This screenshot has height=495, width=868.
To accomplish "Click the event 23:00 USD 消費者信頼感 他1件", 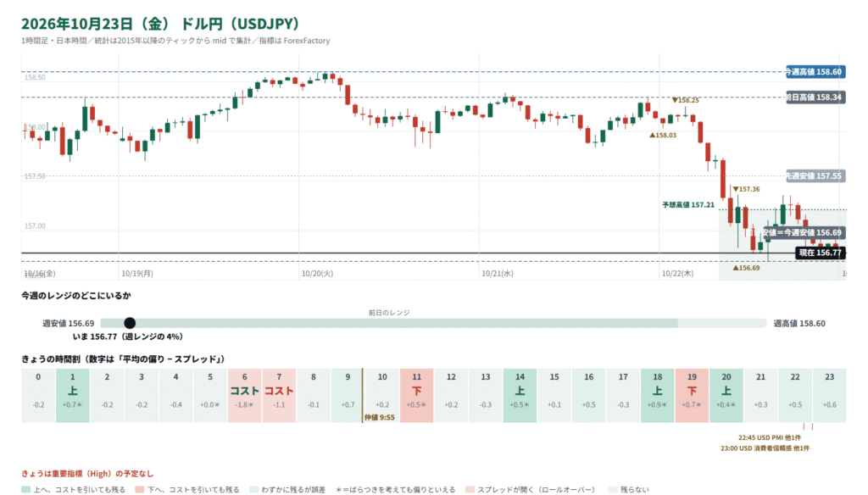I will coord(765,448).
